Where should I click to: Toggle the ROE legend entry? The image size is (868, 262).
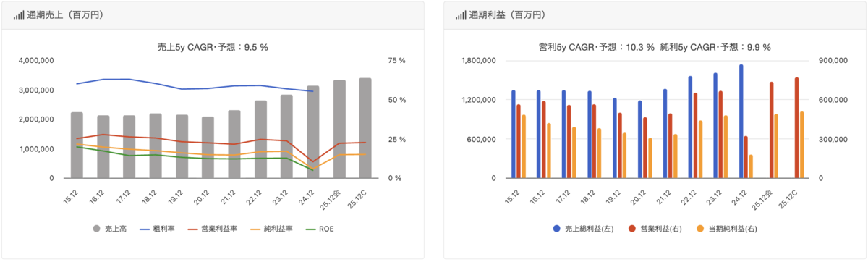coord(320,229)
